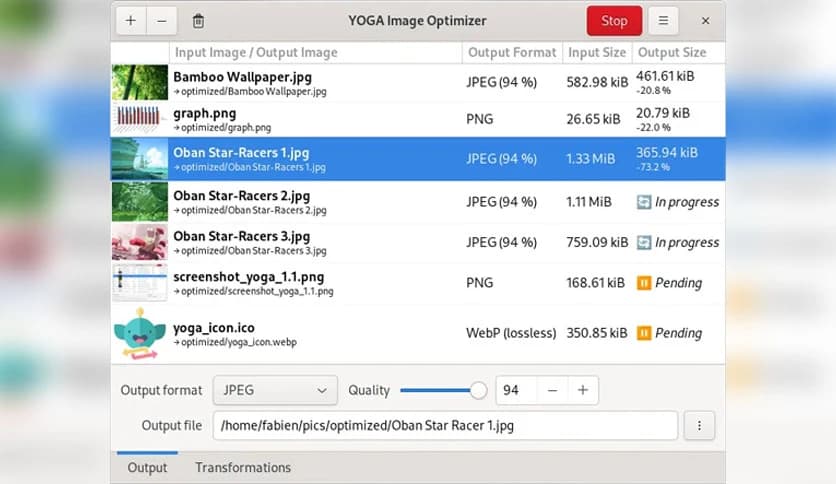836x484 pixels.
Task: Click the 759.09 kiB input size value
Action: (597, 243)
